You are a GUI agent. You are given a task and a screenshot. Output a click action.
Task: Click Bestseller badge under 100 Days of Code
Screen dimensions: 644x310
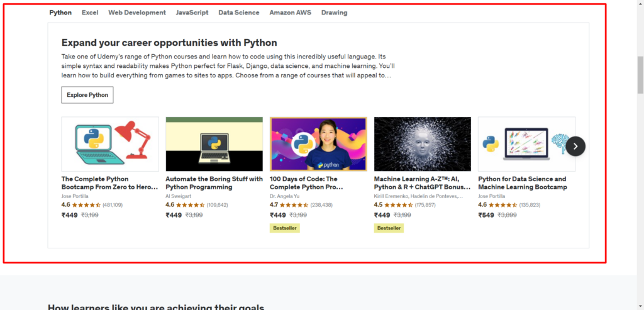[285, 228]
